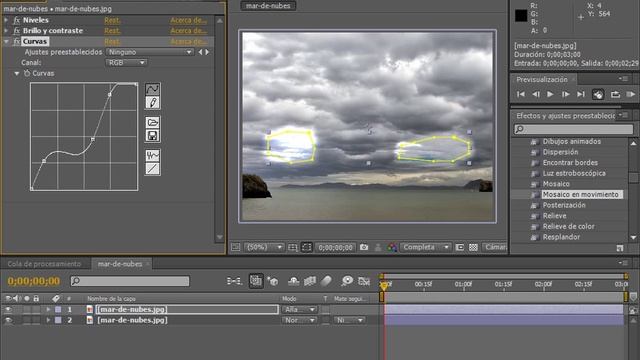
Task: Click Rest. link for Niveles
Action: click(x=112, y=20)
